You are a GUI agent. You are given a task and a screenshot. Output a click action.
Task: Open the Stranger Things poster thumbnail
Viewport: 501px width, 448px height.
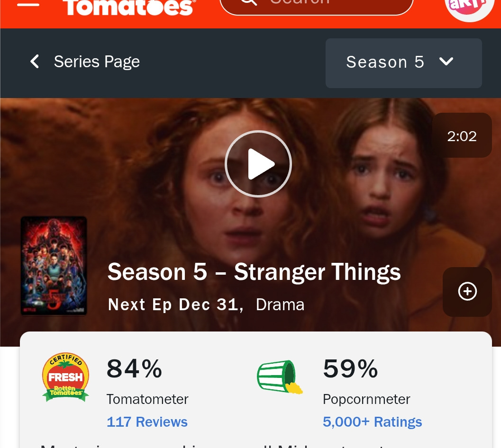click(54, 266)
